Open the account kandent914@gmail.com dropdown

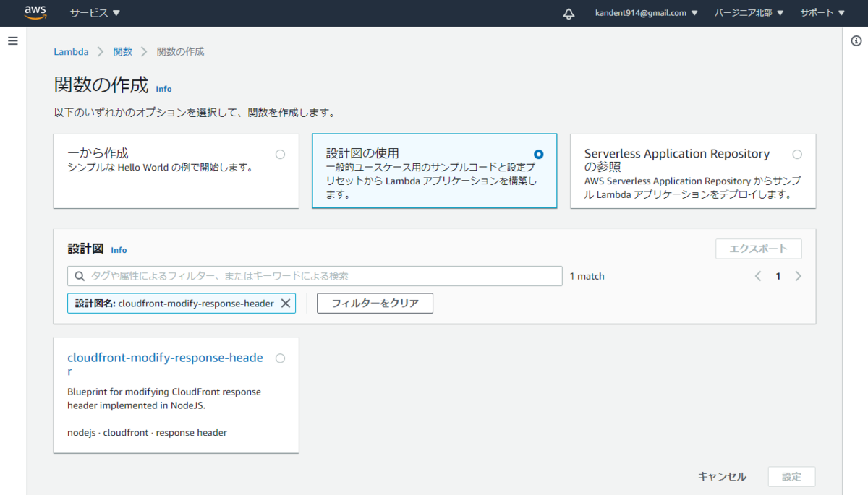click(647, 13)
